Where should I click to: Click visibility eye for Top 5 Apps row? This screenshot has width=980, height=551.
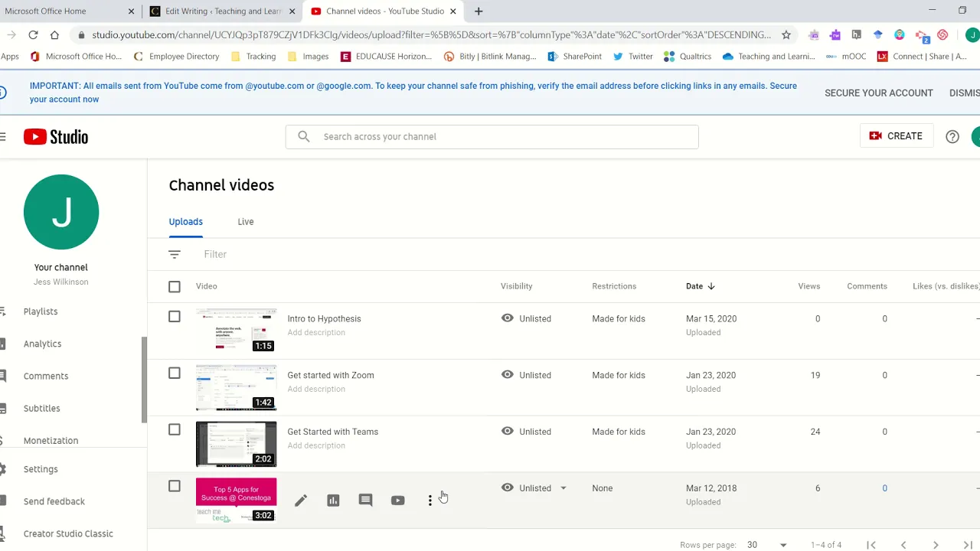point(508,487)
